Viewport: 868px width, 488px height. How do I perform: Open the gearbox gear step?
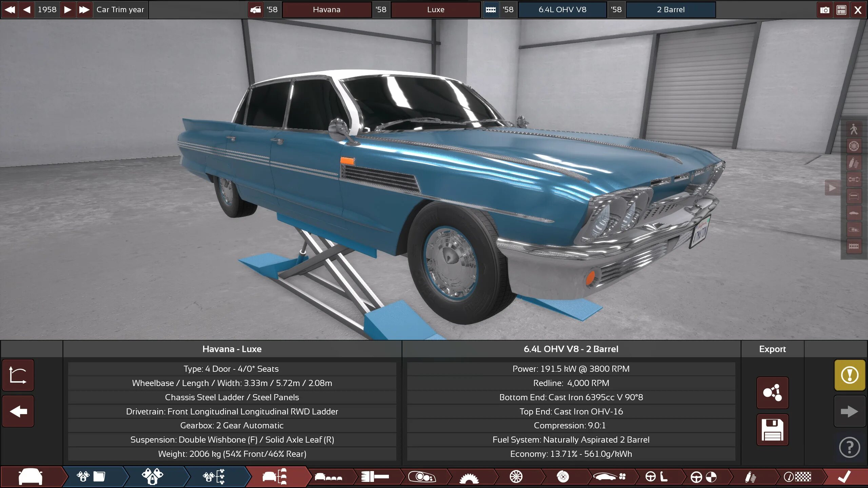[469, 477]
